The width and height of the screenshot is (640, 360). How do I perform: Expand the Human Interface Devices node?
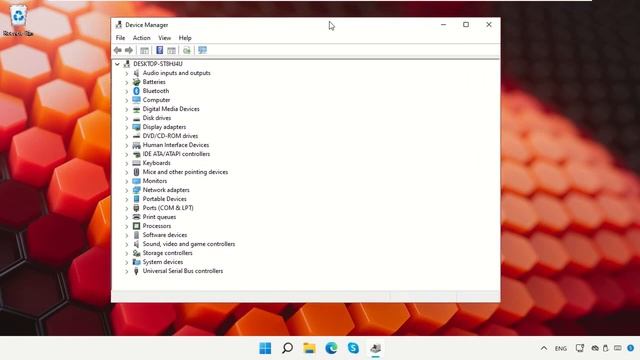coord(127,145)
